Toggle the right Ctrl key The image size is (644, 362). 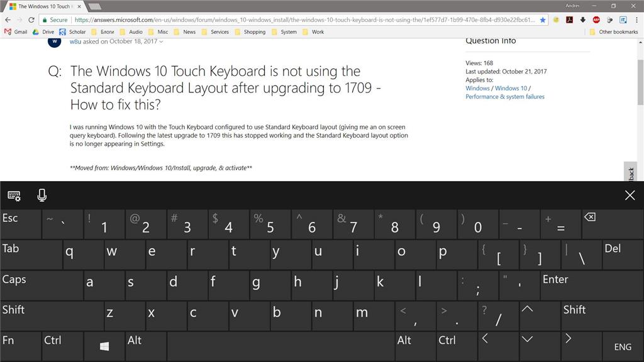click(457, 346)
